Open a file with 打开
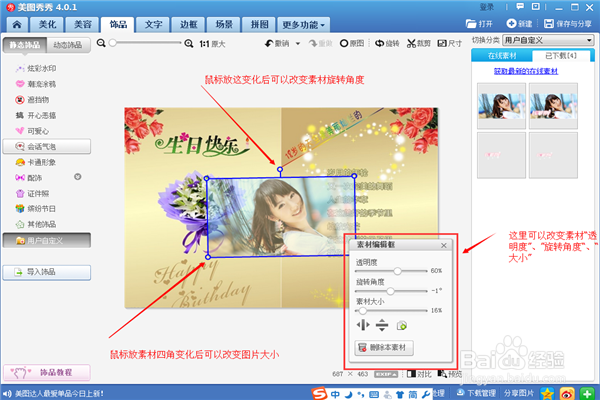 click(479, 24)
